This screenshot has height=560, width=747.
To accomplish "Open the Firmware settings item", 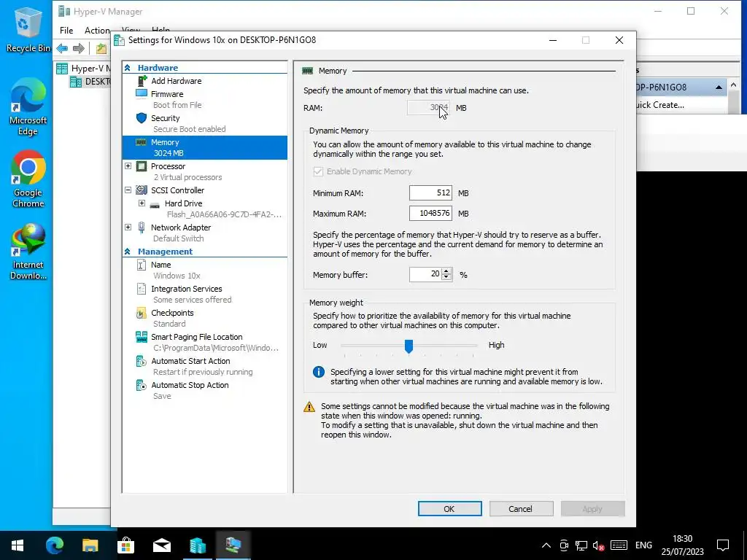I will point(167,94).
